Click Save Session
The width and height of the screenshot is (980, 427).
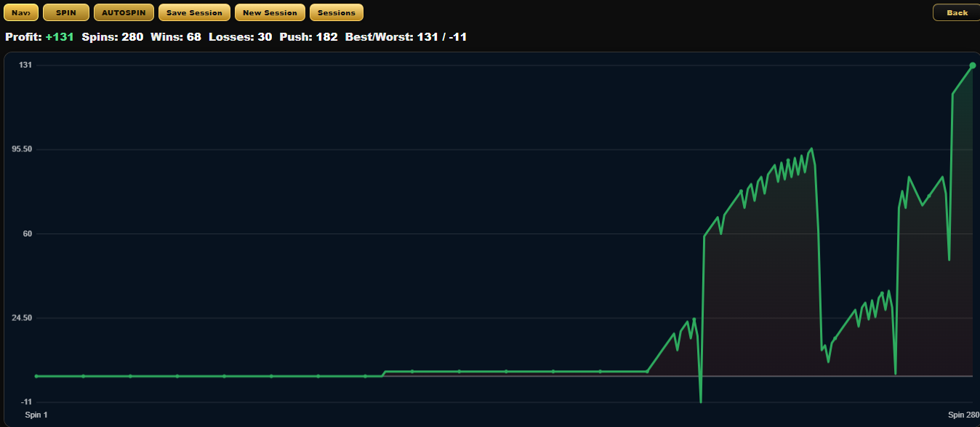194,12
